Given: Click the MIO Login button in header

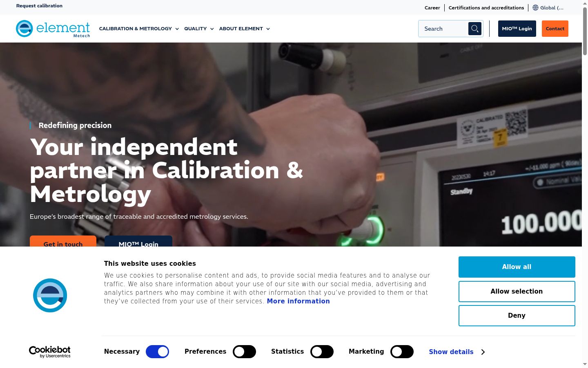Looking at the screenshot, I should [x=517, y=29].
